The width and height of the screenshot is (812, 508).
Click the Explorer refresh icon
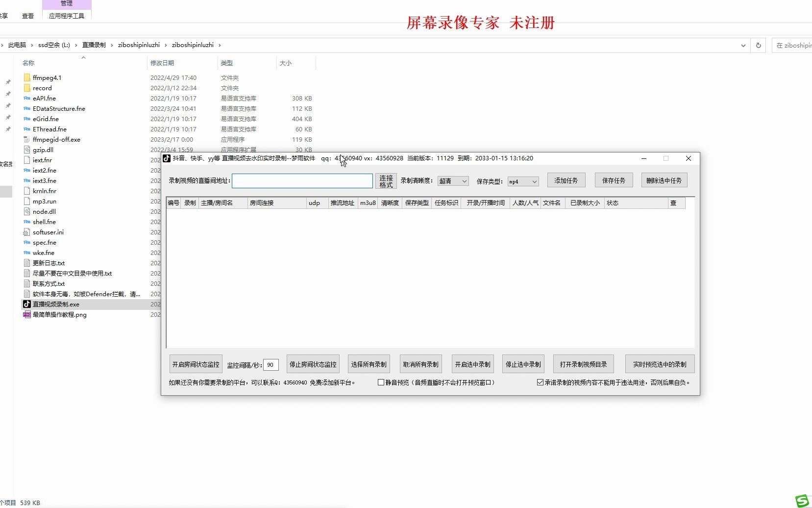[x=758, y=45]
